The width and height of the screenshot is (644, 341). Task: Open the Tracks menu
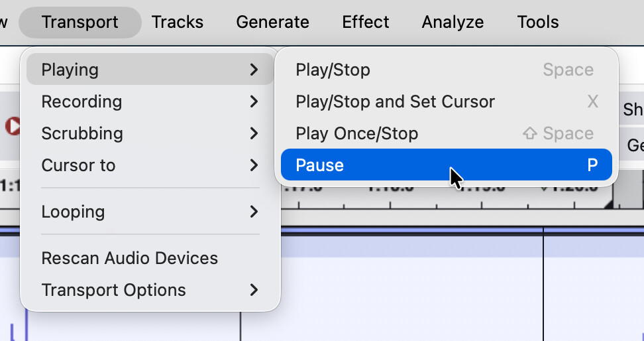177,22
